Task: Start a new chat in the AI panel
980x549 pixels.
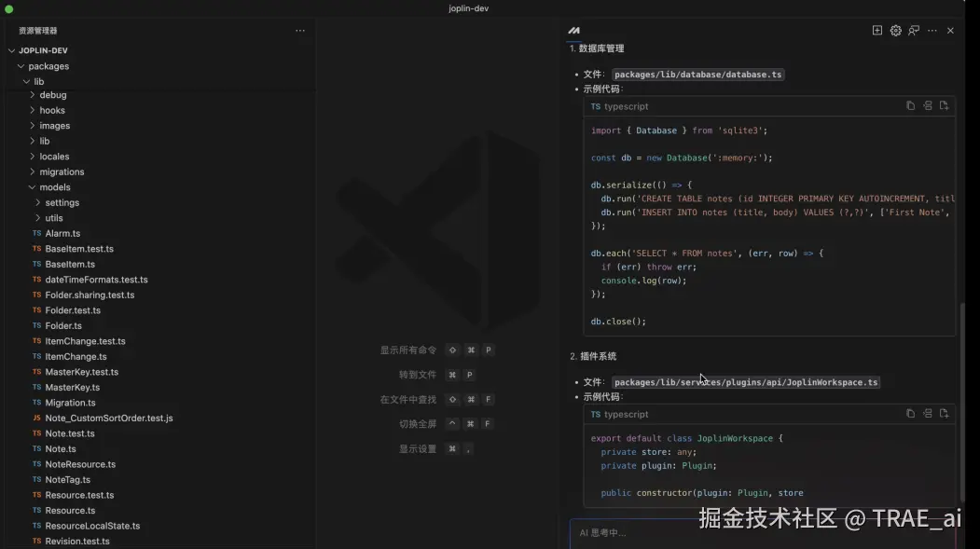Action: (x=876, y=31)
